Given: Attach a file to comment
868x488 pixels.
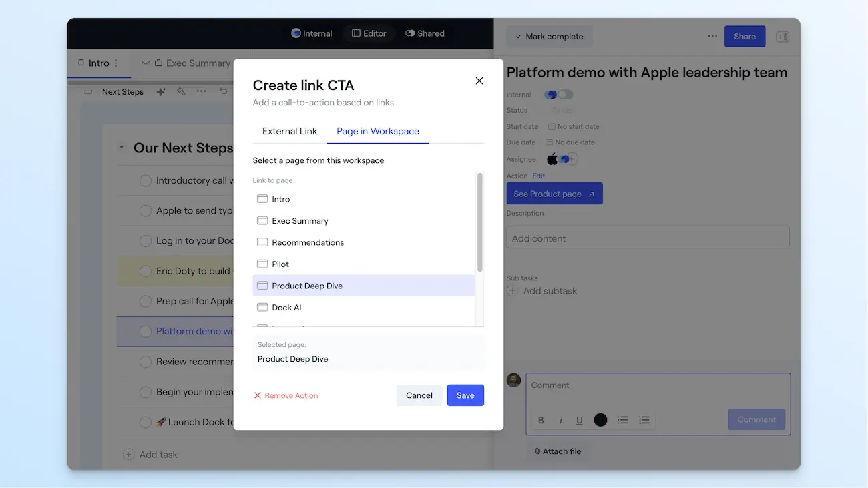Looking at the screenshot, I should coord(558,451).
